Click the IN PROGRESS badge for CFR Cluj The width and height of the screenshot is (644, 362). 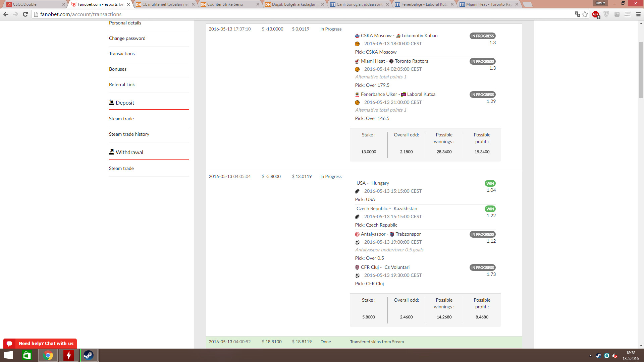[483, 267]
